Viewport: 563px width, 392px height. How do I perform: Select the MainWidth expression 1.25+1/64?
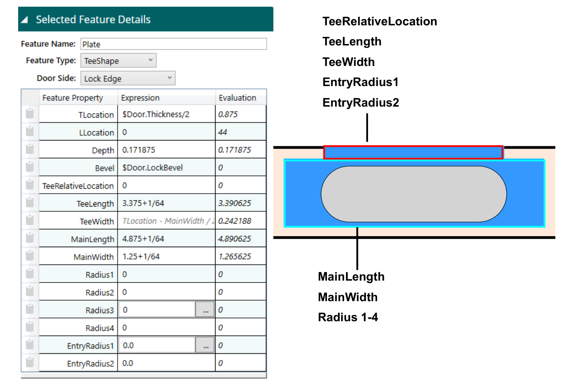(141, 257)
